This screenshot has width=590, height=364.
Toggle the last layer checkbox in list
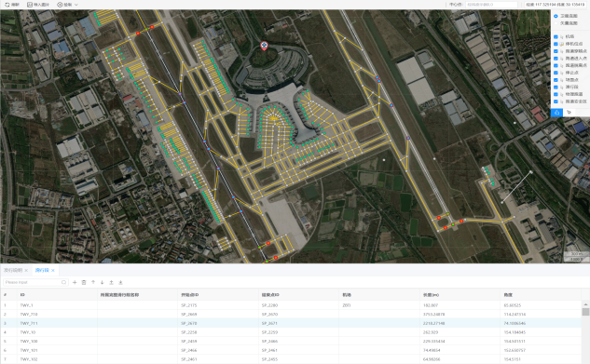tap(556, 101)
